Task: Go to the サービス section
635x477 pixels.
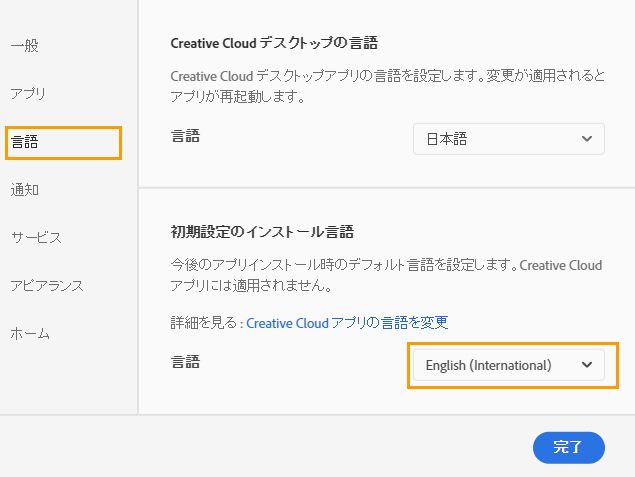Action: click(x=36, y=237)
